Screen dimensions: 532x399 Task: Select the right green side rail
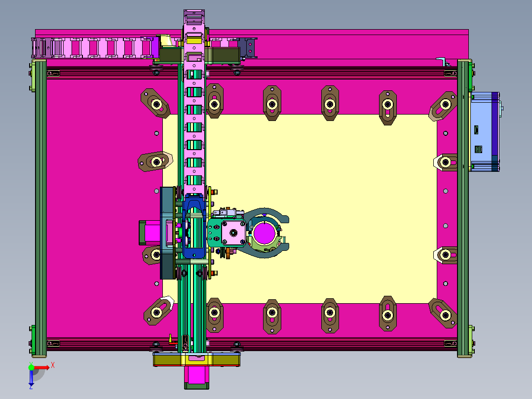click(x=463, y=208)
